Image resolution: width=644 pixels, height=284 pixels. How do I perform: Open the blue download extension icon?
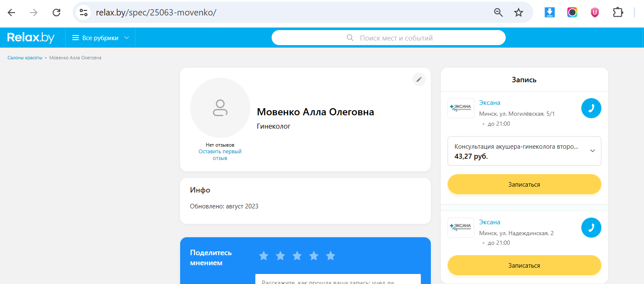click(x=550, y=13)
